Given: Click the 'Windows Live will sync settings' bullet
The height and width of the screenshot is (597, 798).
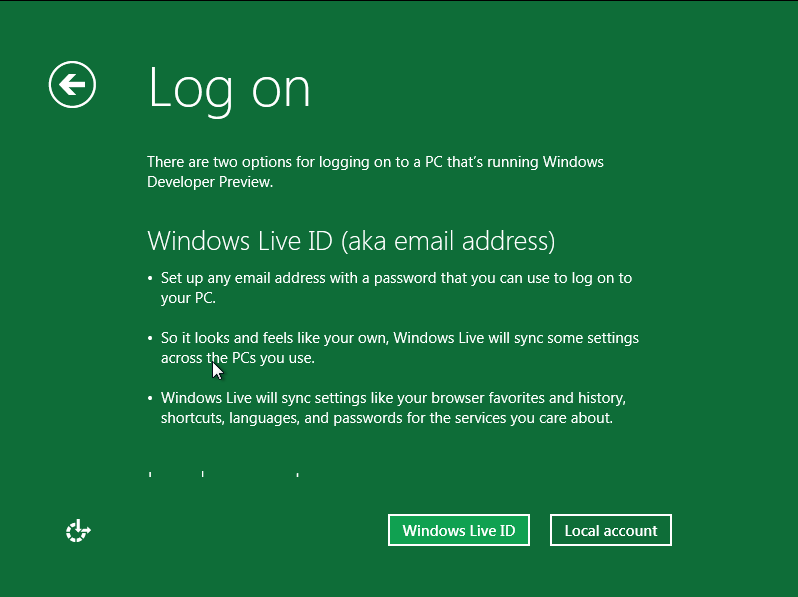Looking at the screenshot, I should pyautogui.click(x=393, y=408).
